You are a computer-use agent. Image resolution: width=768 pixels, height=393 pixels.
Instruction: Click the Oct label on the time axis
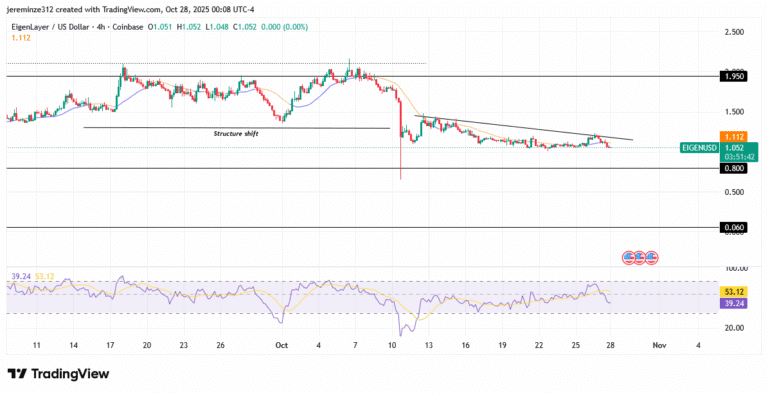[282, 345]
